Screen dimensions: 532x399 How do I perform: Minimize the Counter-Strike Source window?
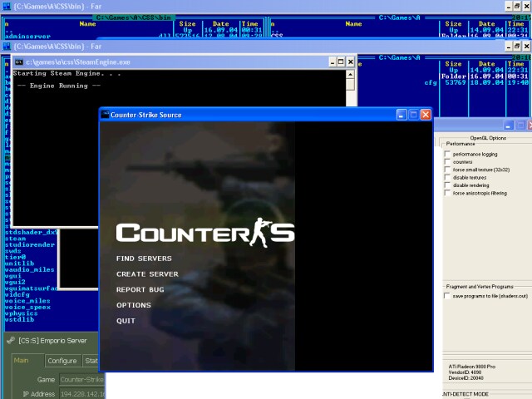pos(401,115)
